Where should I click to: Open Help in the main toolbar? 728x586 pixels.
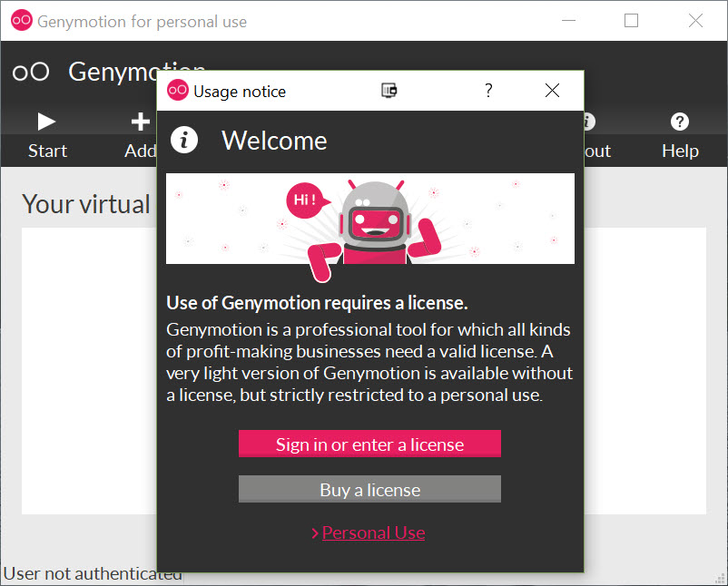click(680, 136)
